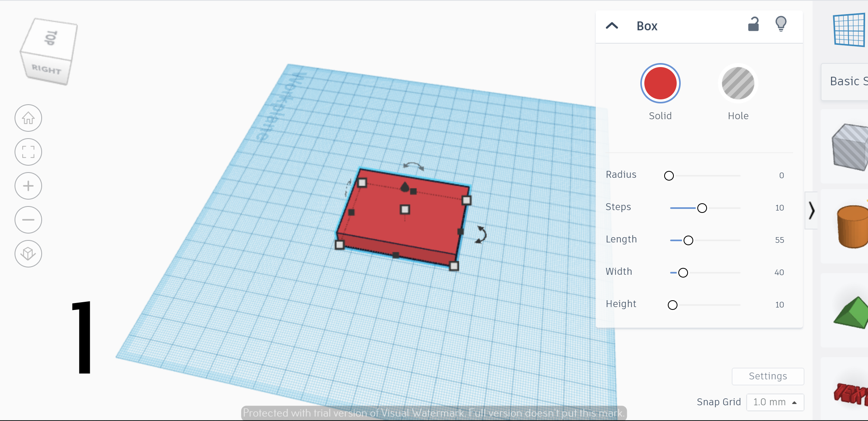Click the box's right edge midpoint handle
This screenshot has width=868, height=421.
point(460,232)
